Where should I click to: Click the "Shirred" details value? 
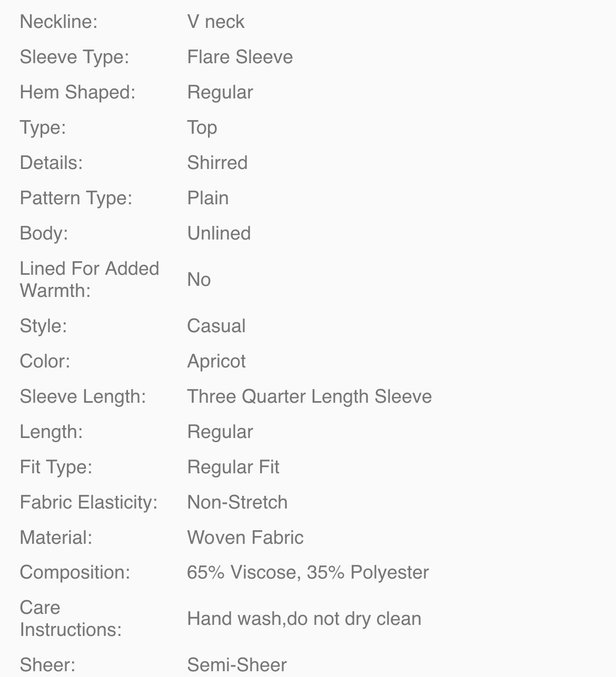(217, 163)
